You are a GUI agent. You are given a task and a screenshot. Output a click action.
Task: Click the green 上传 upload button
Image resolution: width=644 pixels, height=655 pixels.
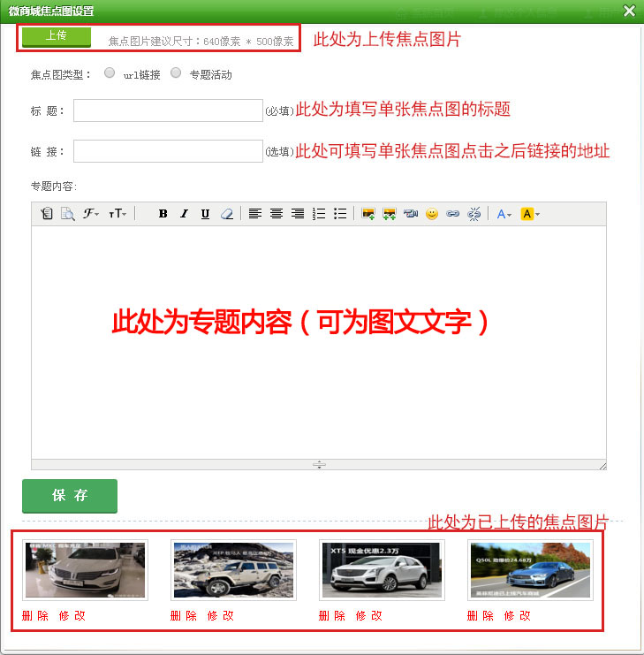point(56,36)
